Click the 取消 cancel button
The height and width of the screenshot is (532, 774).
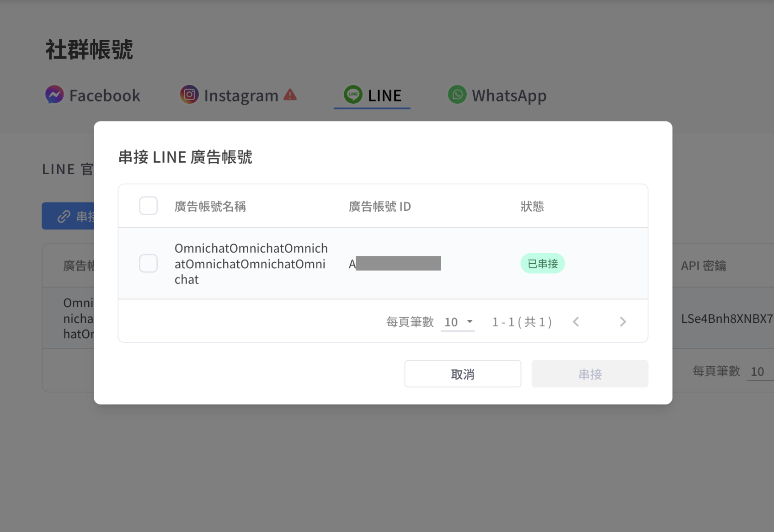pyautogui.click(x=463, y=374)
